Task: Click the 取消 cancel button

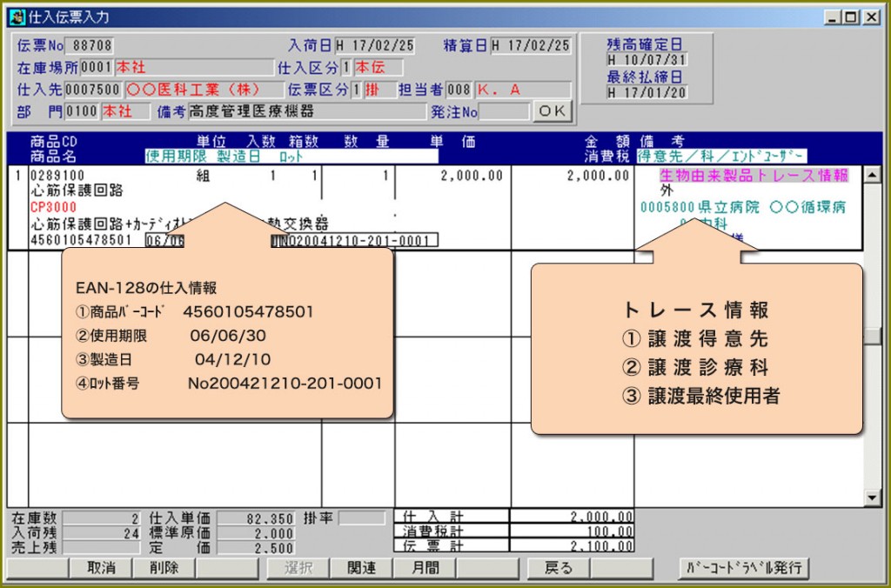Action: pyautogui.click(x=99, y=568)
